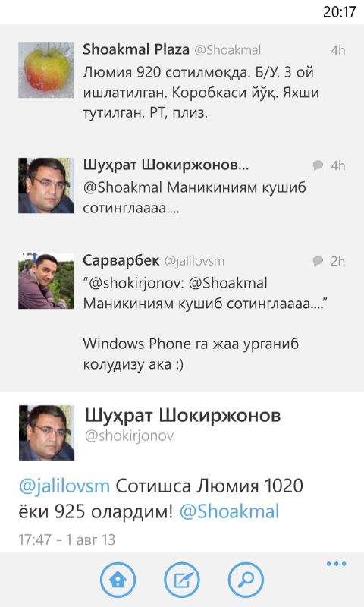Open @Shoakmal mention in main tweet
Viewport: 364px width, 607px height.
(229, 511)
